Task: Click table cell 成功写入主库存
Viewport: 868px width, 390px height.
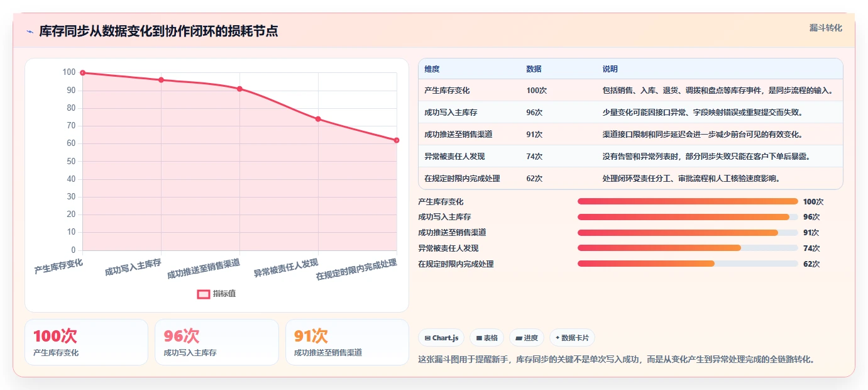Action: (x=451, y=113)
